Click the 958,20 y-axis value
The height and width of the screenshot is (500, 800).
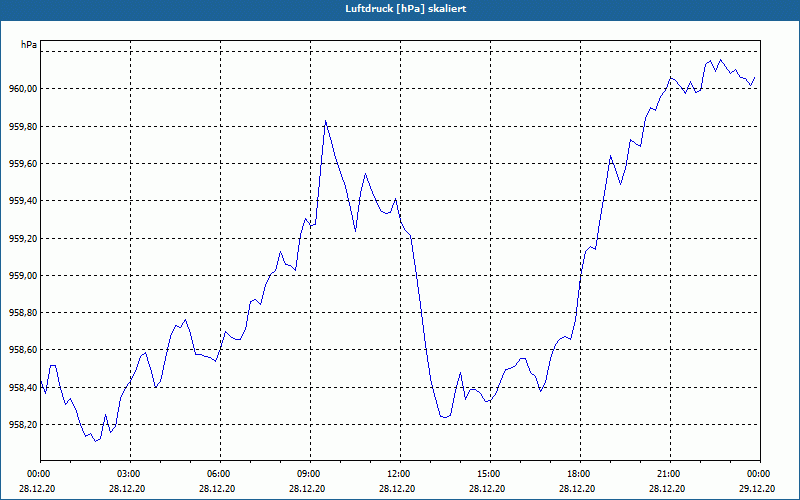(x=23, y=425)
